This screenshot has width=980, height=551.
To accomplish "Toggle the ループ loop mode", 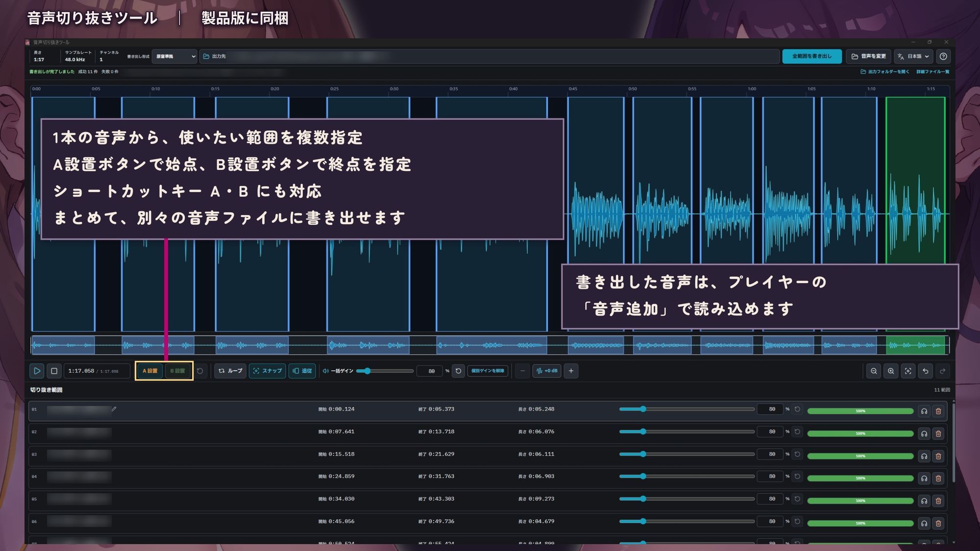I will pos(230,371).
